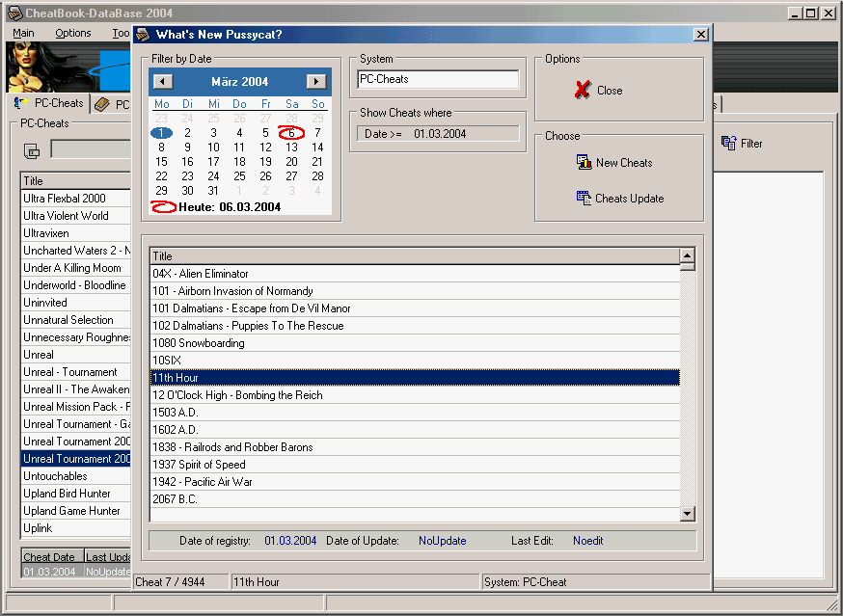The width and height of the screenshot is (843, 616).
Task: Click the New Cheats icon
Action: point(584,162)
